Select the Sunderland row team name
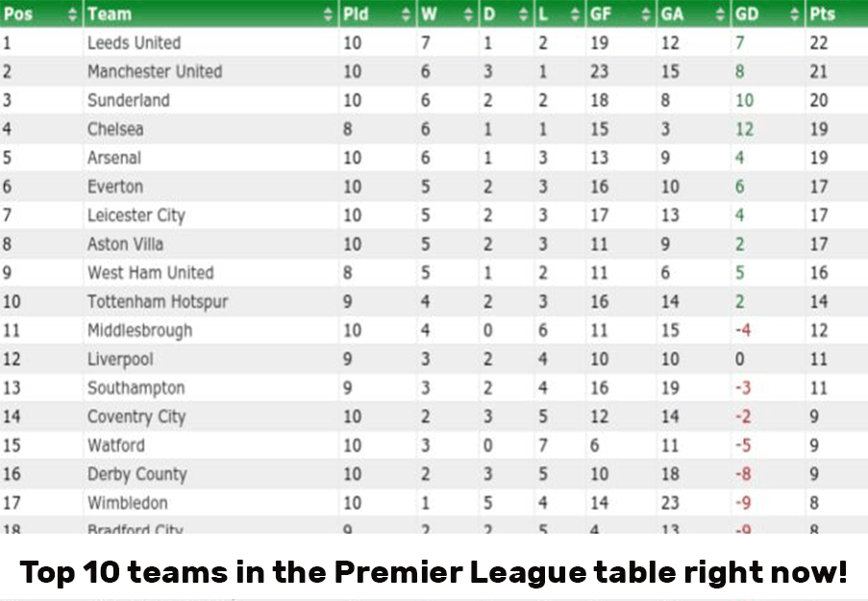This screenshot has height=601, width=868. pyautogui.click(x=129, y=100)
